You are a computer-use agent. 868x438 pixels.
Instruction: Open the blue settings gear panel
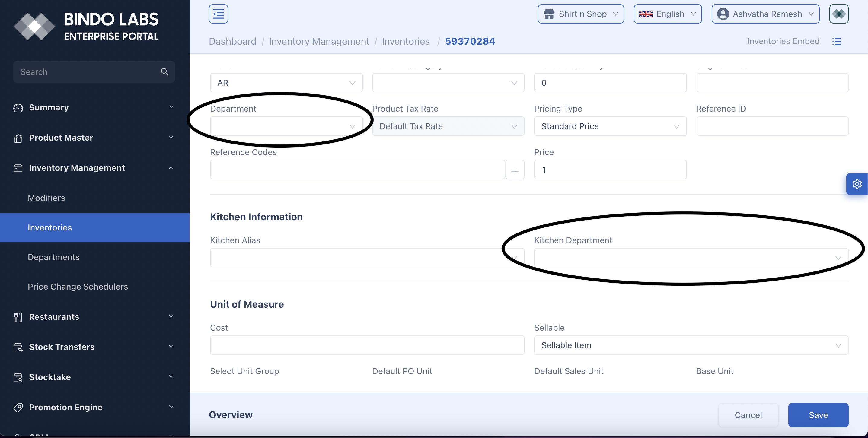[x=857, y=184]
